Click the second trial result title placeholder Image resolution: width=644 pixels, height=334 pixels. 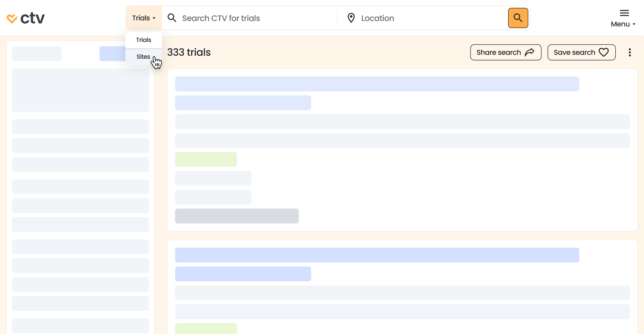tap(377, 255)
